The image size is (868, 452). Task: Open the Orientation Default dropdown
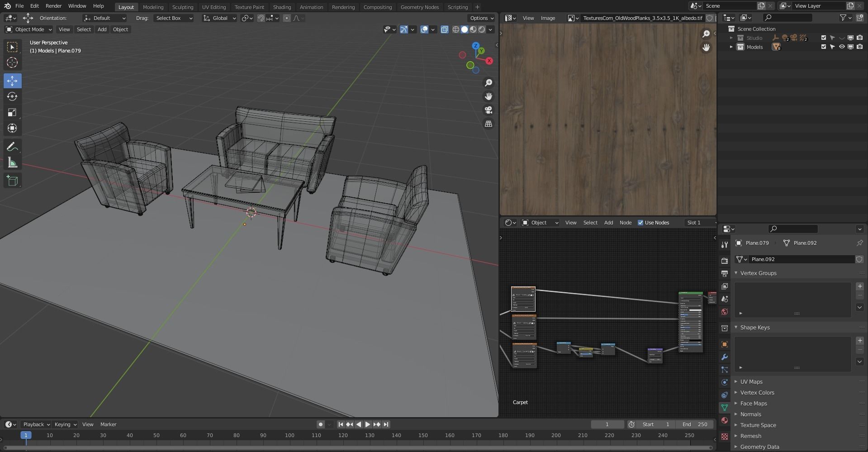[x=105, y=18]
